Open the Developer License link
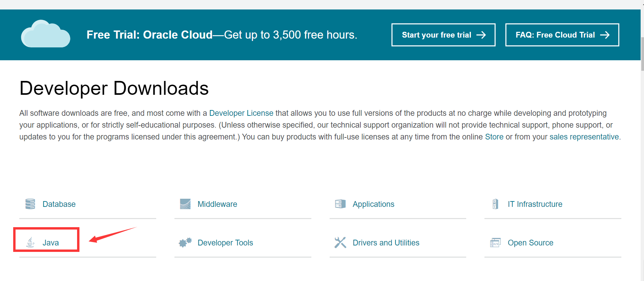 pos(241,113)
